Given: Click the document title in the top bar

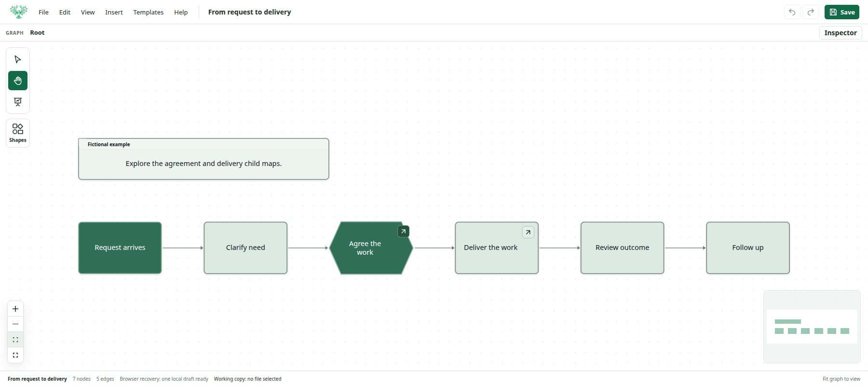Looking at the screenshot, I should 250,12.
